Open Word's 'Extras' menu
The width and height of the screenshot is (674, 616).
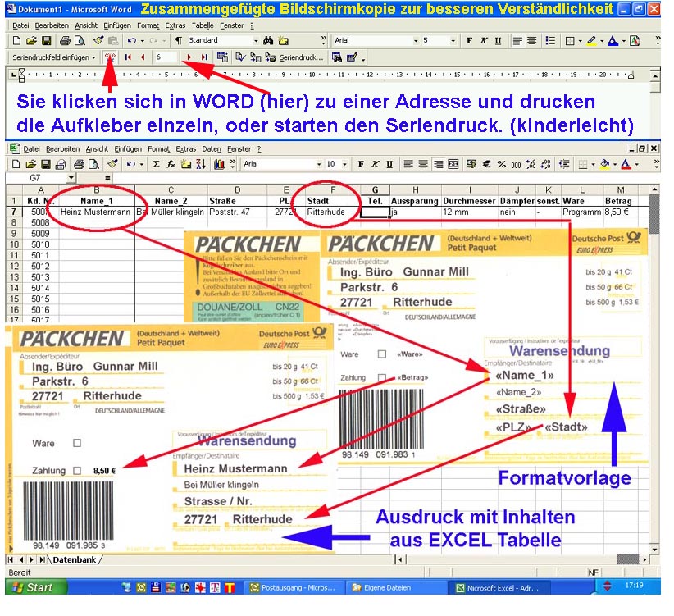(x=175, y=25)
